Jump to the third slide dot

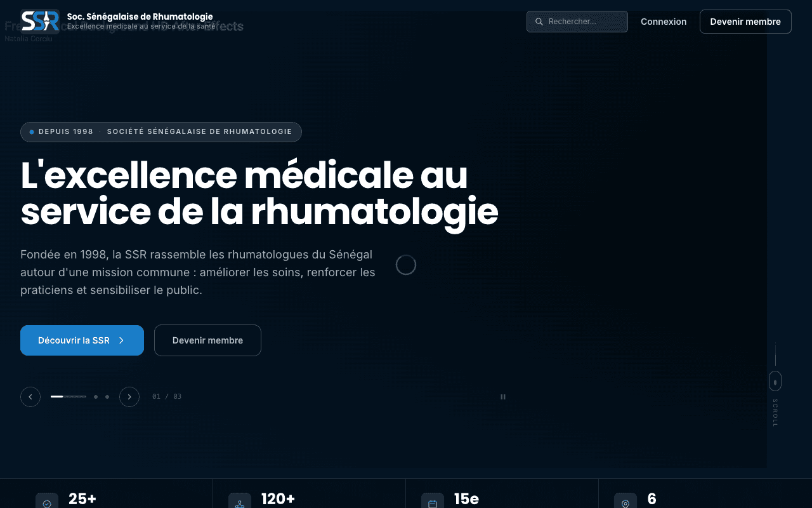[x=107, y=397]
